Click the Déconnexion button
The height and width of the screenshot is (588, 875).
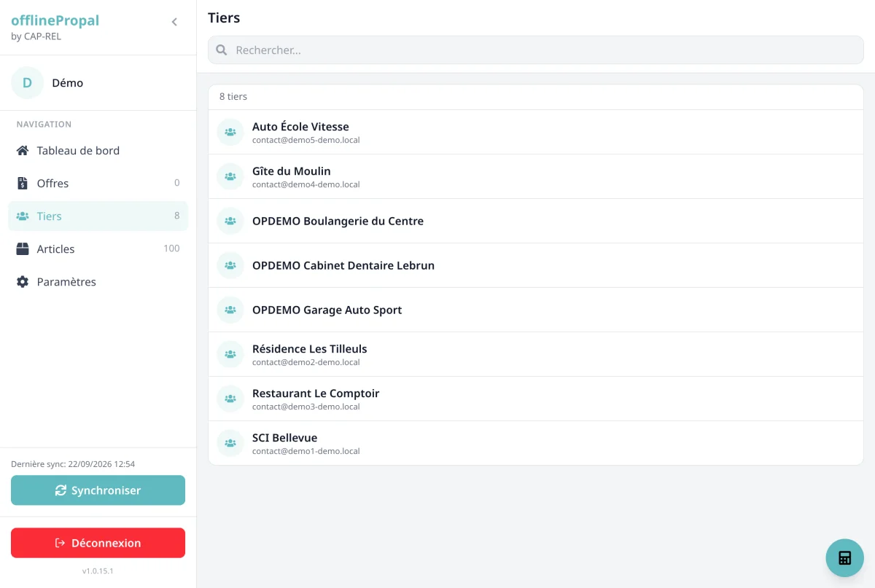[98, 543]
